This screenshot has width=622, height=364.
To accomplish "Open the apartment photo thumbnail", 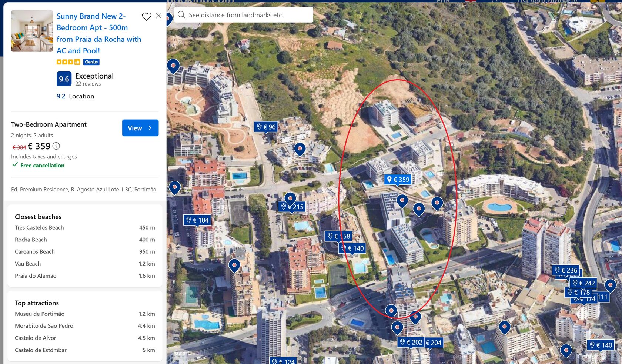I will pos(32,31).
